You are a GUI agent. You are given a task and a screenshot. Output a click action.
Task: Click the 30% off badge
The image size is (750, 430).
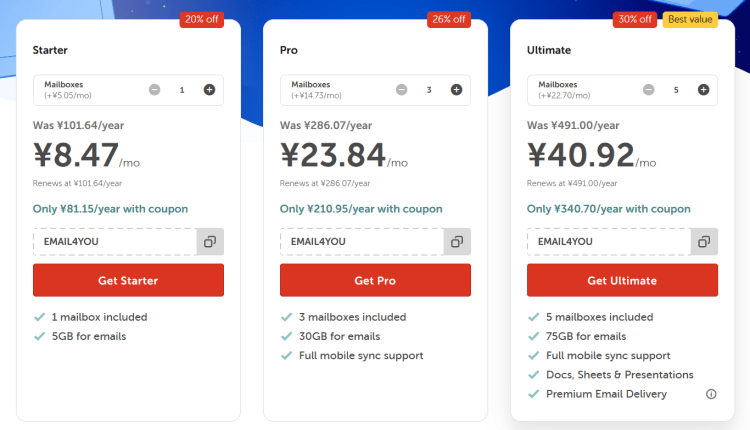click(x=635, y=20)
